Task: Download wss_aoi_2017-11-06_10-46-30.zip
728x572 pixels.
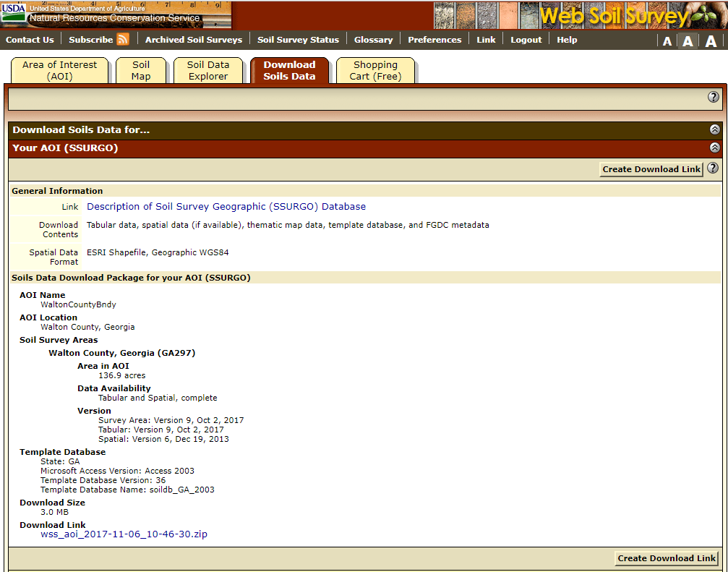Action: [x=124, y=534]
